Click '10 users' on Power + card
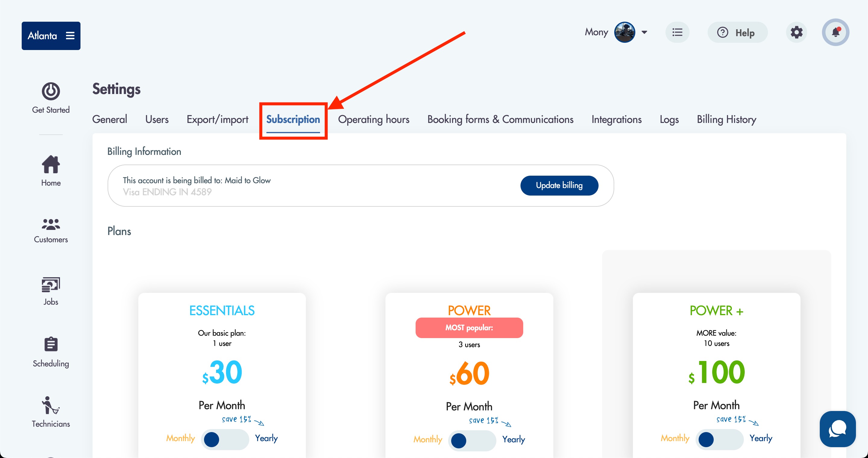The width and height of the screenshot is (868, 458). tap(716, 343)
